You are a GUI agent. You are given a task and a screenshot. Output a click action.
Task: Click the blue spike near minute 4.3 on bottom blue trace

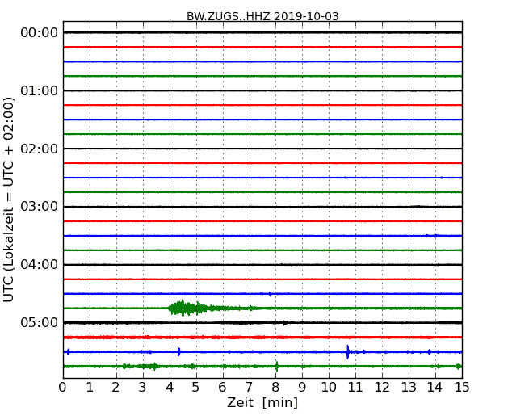tap(178, 351)
